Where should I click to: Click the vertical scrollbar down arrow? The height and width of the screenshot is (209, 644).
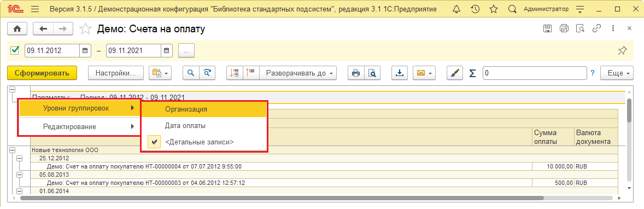tap(629, 188)
